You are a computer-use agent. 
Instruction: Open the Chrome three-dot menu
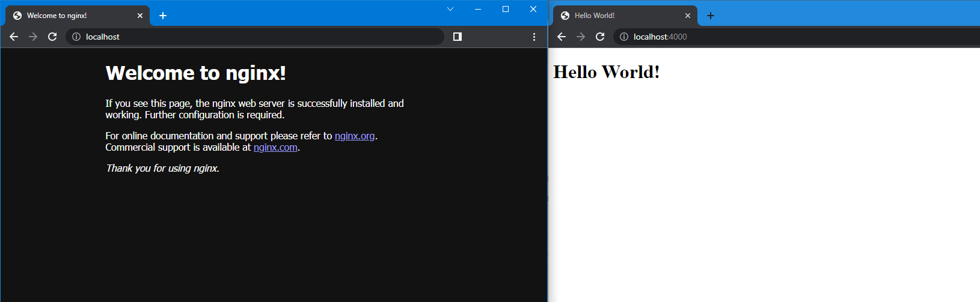pos(534,37)
